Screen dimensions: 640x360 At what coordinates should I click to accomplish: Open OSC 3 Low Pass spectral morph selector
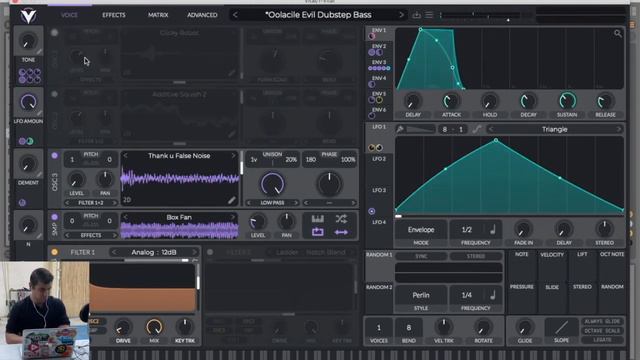[272, 202]
